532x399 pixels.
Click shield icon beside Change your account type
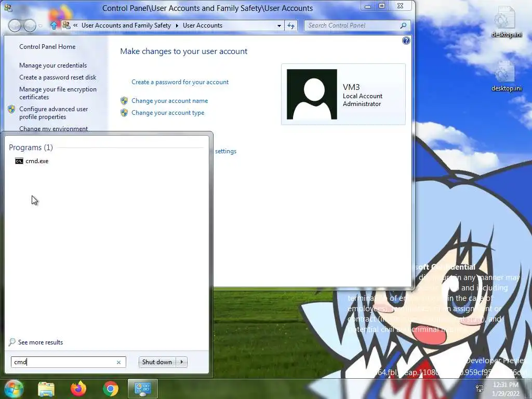(x=124, y=113)
